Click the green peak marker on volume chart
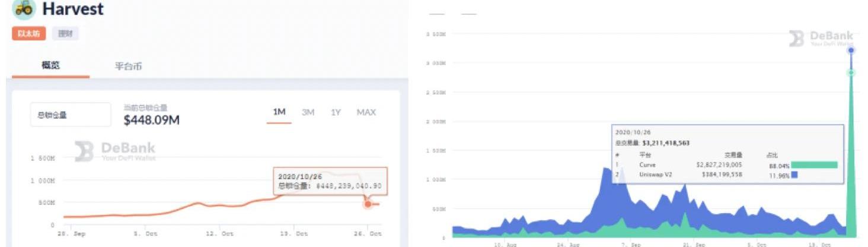This screenshot has height=247, width=868. point(850,72)
